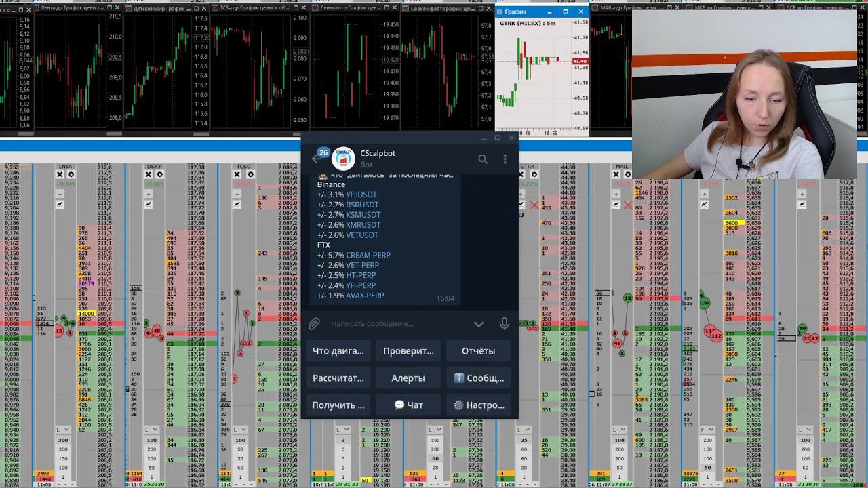Screen dimensions: 868x488
Task: Click the 'Алерты' bot button
Action: tap(408, 378)
